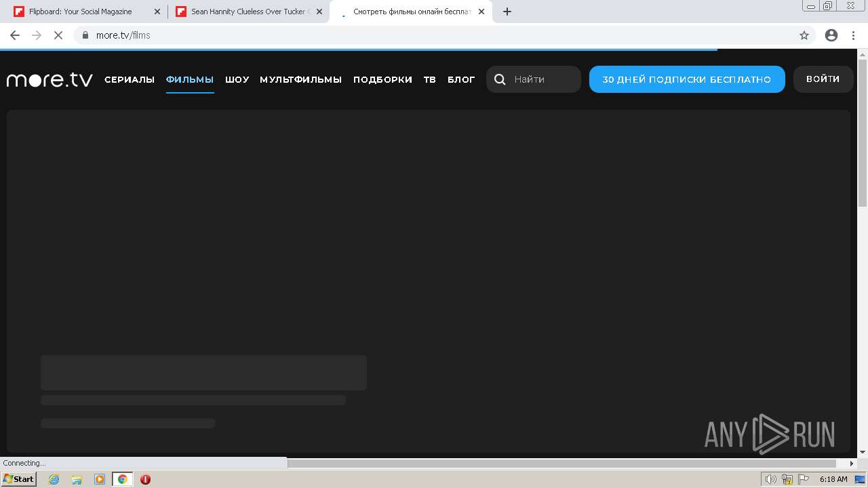Close the Flipboard Social Magazine tab
Viewport: 868px width, 488px height.
(157, 12)
